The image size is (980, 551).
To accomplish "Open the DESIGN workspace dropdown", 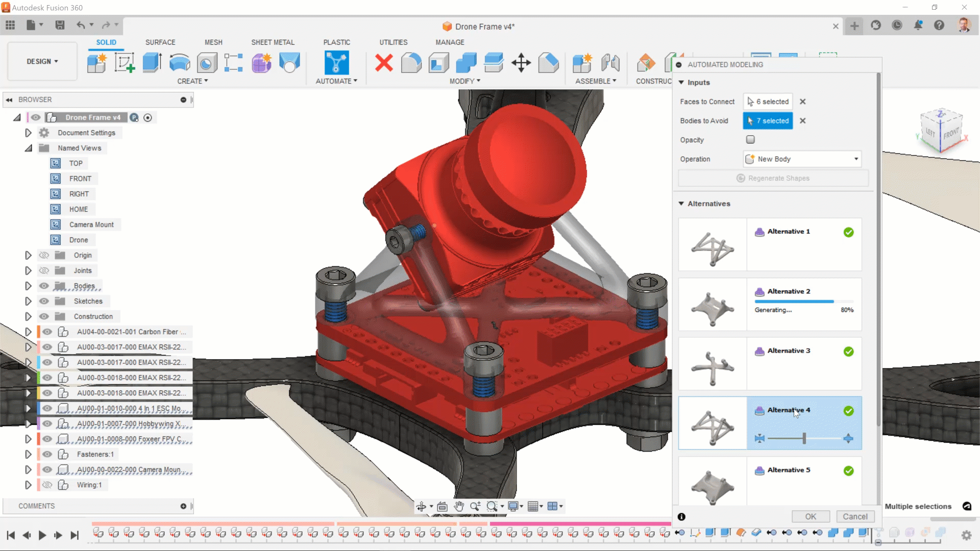I will (42, 61).
